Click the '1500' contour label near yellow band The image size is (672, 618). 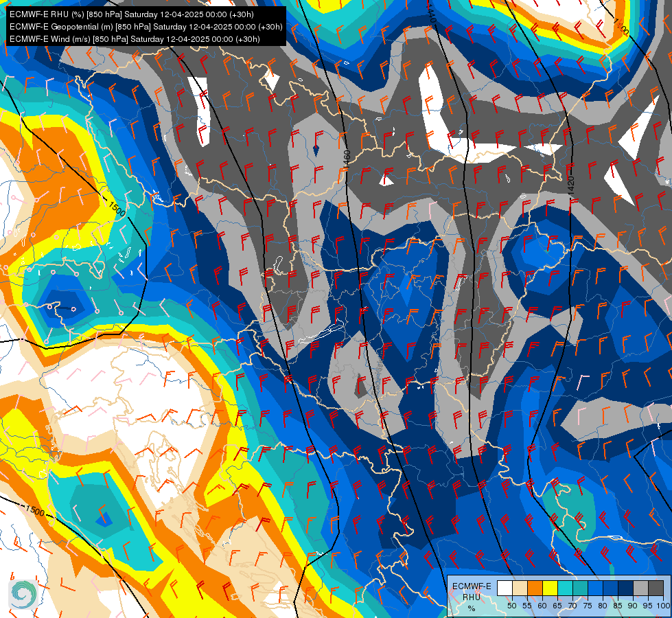(117, 209)
